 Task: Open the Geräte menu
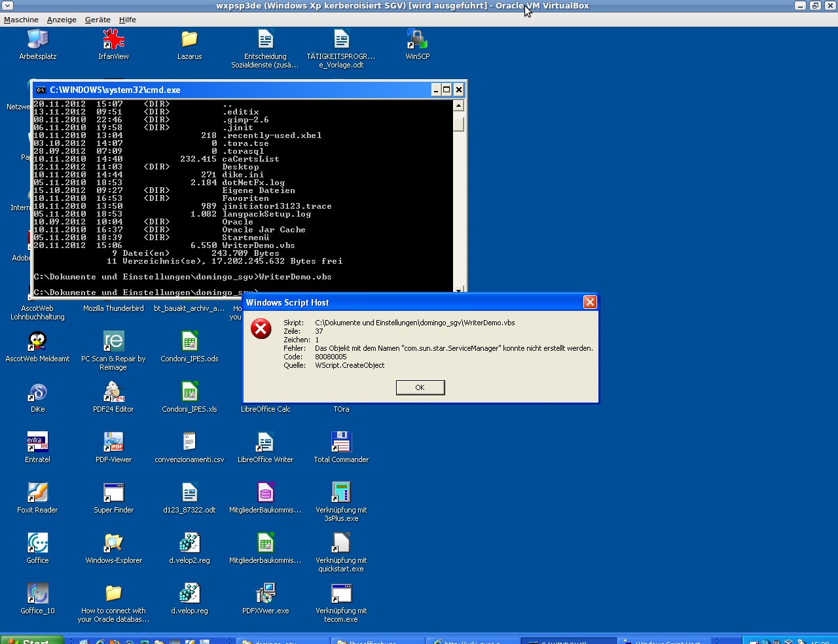point(98,20)
